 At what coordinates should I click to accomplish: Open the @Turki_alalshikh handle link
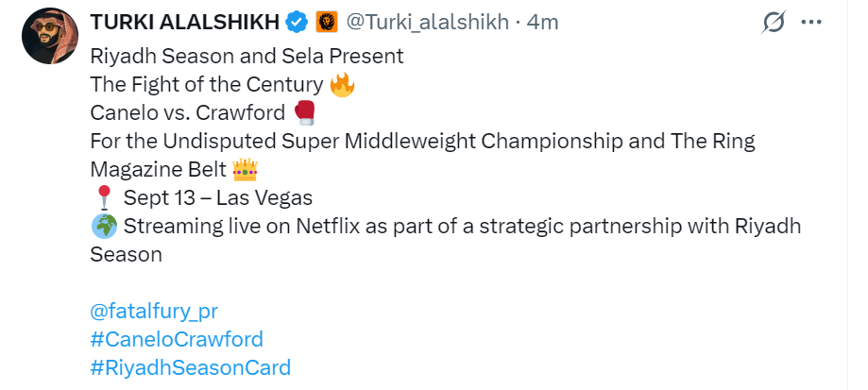(x=430, y=22)
